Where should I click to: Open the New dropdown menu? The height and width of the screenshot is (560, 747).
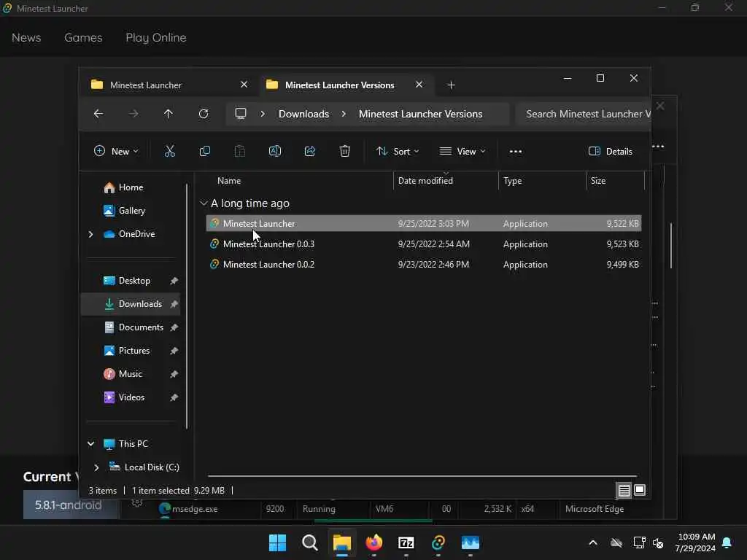[116, 152]
